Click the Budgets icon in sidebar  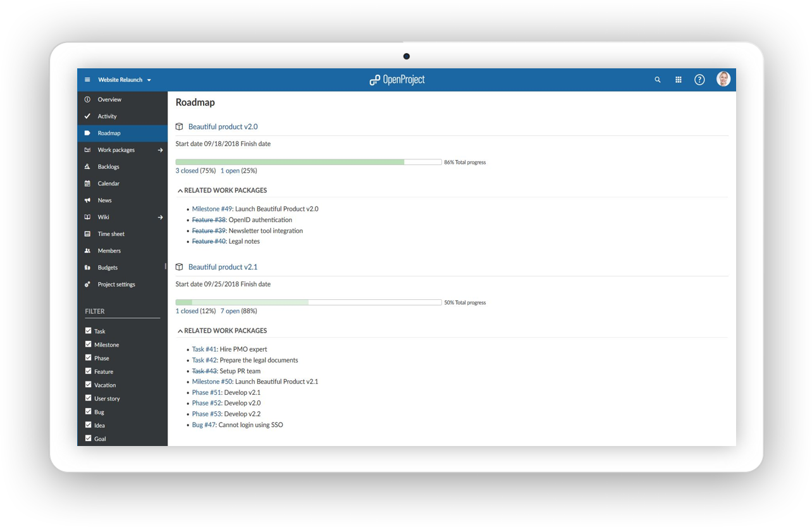(87, 268)
